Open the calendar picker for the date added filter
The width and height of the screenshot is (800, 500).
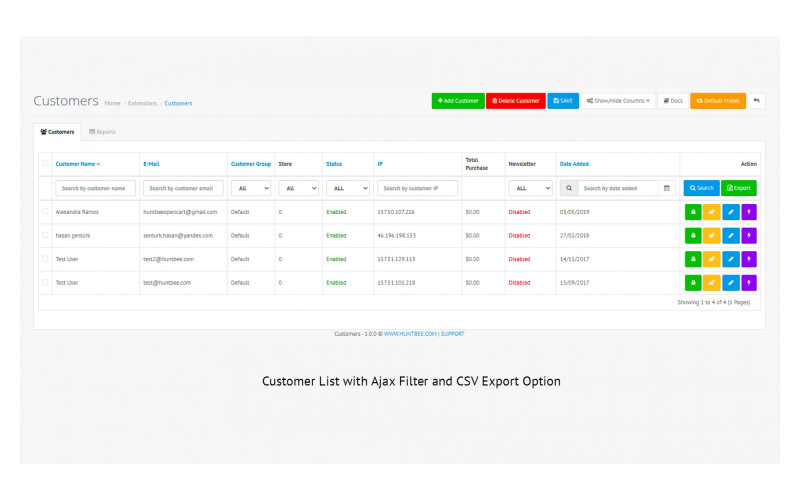point(667,188)
